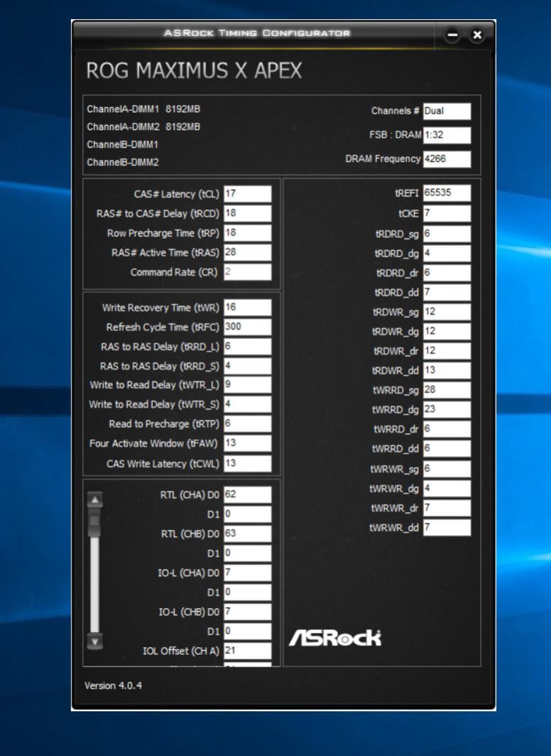The image size is (551, 756).
Task: Click the tREFI field showing 65535
Action: tap(447, 193)
